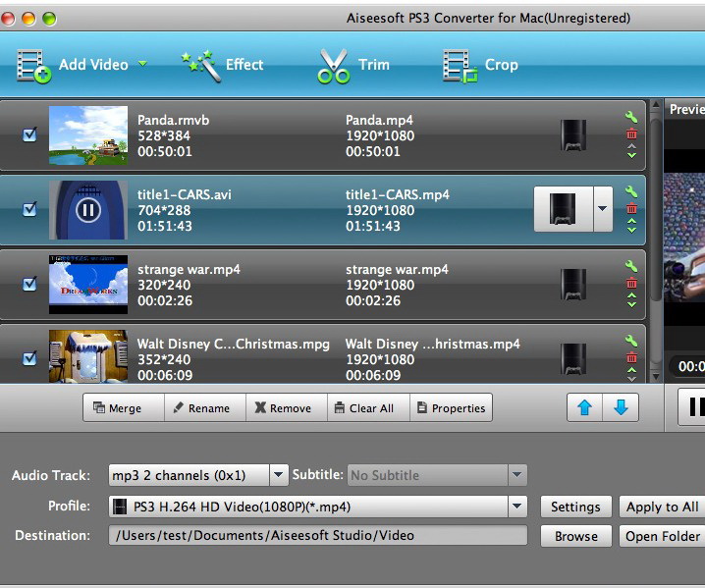Move selected item down with blue arrow

pyautogui.click(x=621, y=407)
